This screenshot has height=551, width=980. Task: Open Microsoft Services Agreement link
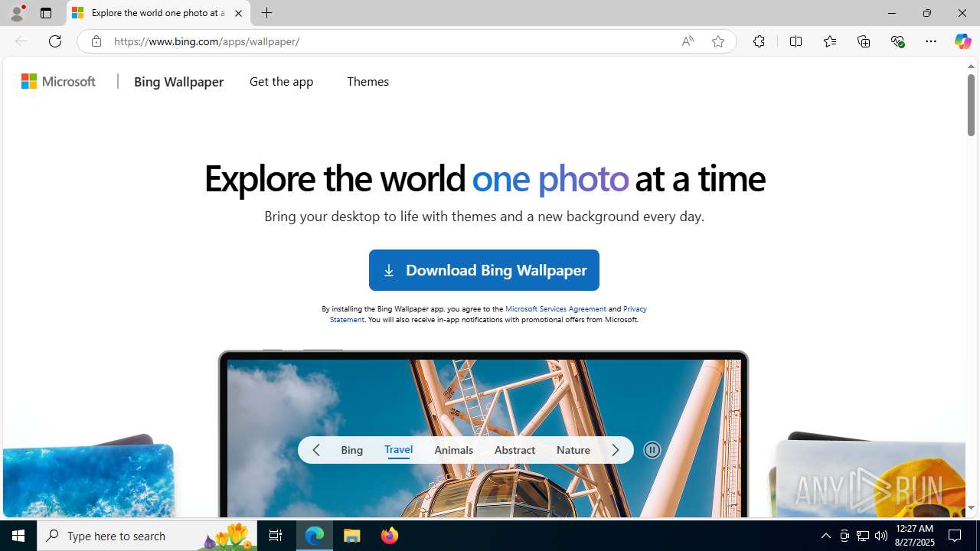coord(556,308)
